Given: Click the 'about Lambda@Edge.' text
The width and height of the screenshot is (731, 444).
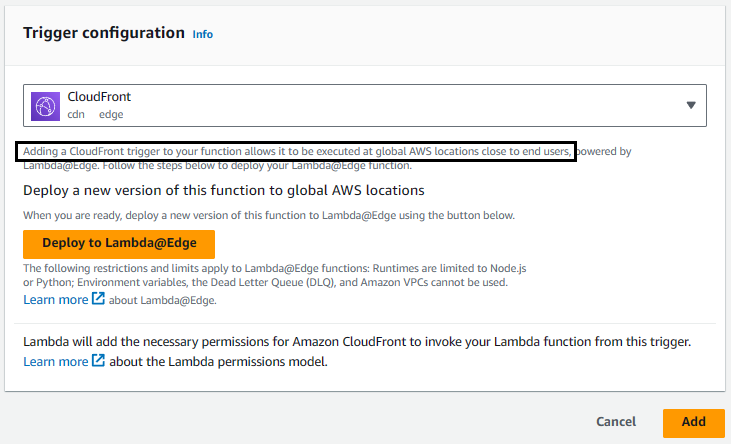Looking at the screenshot, I should (x=163, y=300).
